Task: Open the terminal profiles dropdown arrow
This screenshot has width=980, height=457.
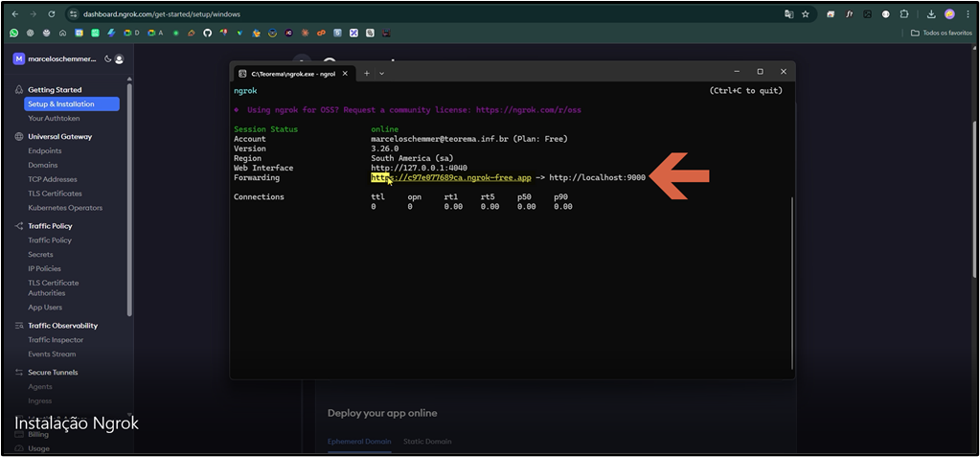Action: click(382, 73)
